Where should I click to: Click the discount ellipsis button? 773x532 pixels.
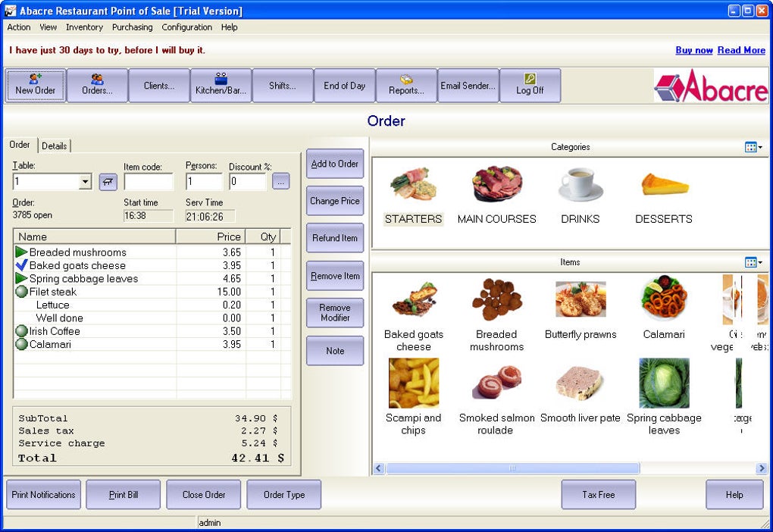280,182
